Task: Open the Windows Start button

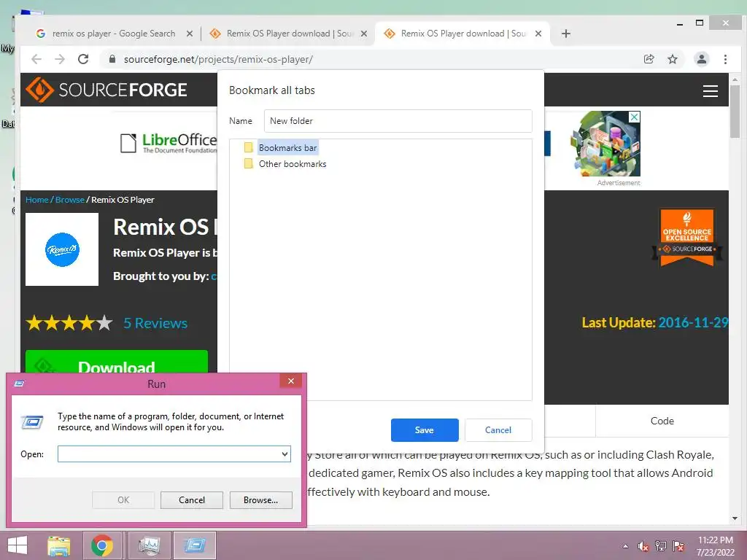Action: pyautogui.click(x=18, y=545)
